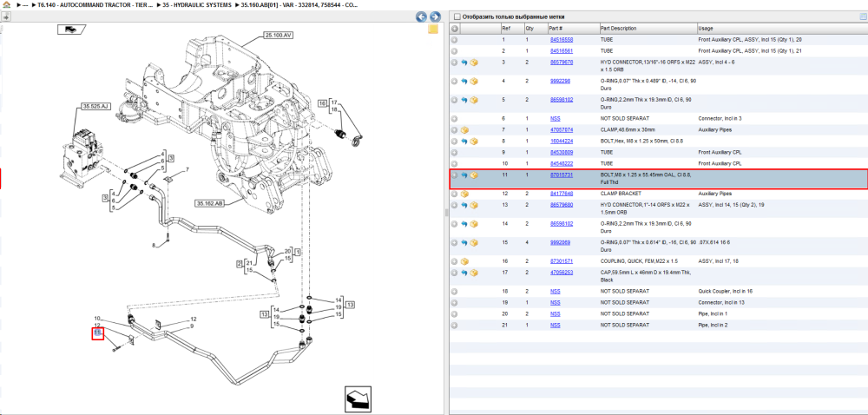This screenshot has height=415, width=868.
Task: Sort by Qty column header
Action: tap(535, 29)
